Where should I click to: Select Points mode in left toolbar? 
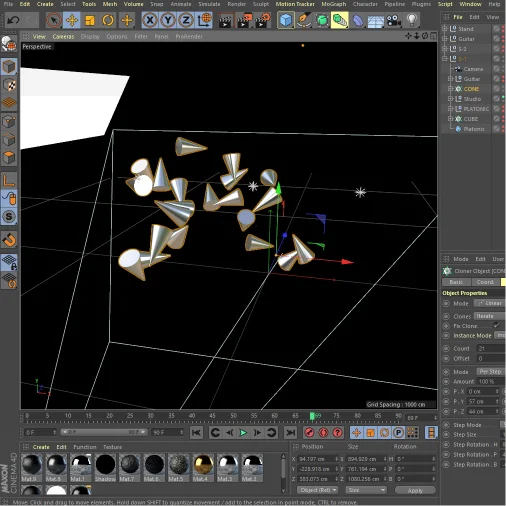click(x=9, y=122)
